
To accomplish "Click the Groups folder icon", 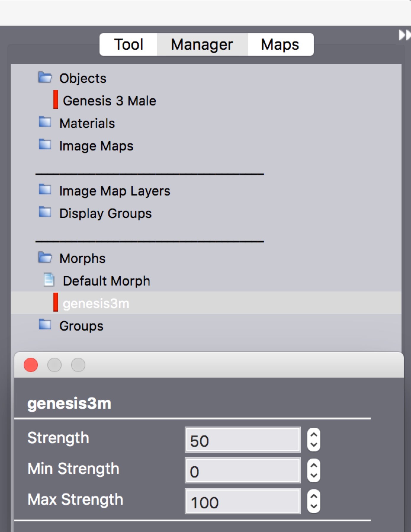I will 45,325.
